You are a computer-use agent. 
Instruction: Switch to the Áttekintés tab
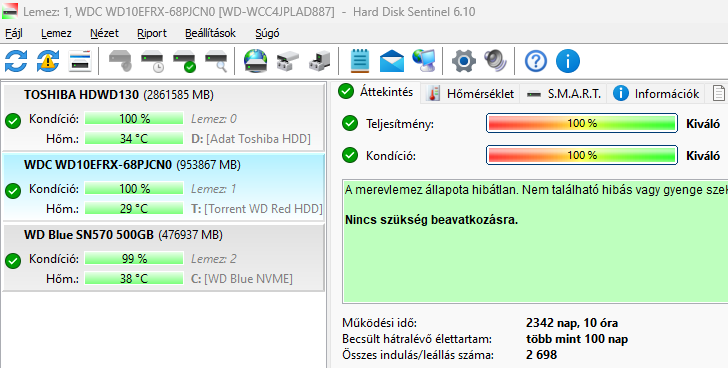coord(376,92)
